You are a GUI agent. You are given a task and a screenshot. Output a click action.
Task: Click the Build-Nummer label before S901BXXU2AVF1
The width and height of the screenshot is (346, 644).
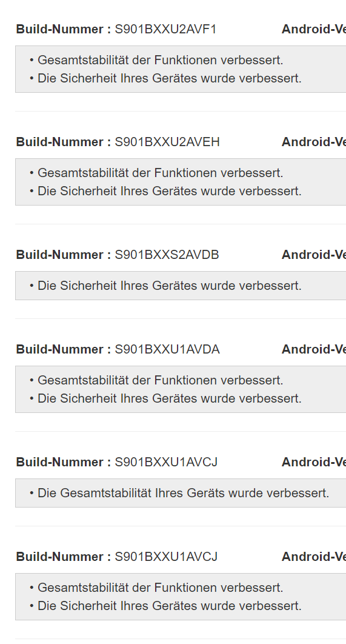pyautogui.click(x=64, y=29)
